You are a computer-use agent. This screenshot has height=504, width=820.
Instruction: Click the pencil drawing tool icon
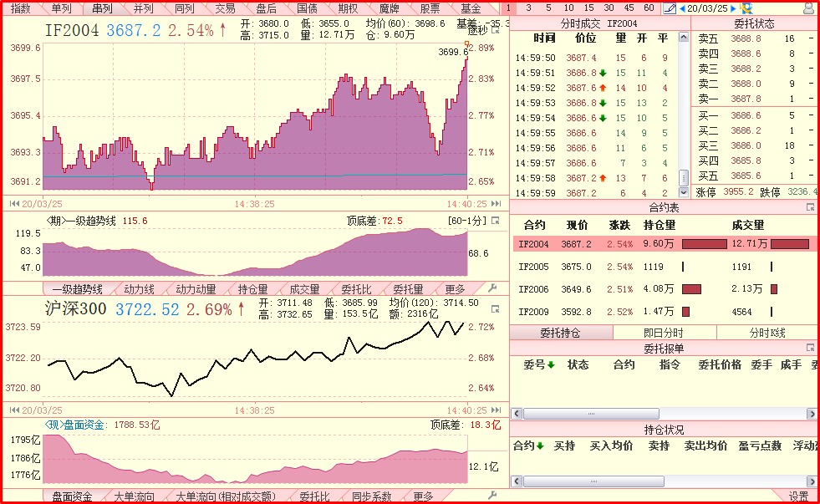pos(669,8)
